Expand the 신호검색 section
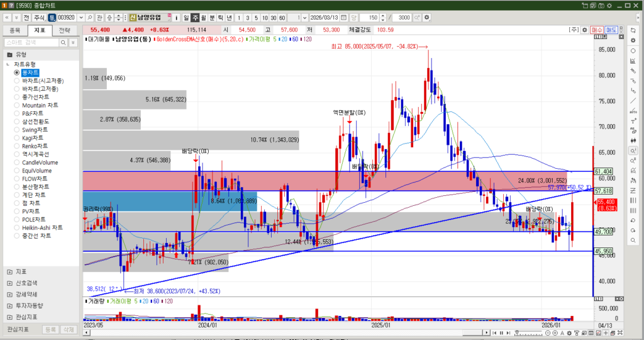This screenshot has width=644, height=340. (9, 283)
